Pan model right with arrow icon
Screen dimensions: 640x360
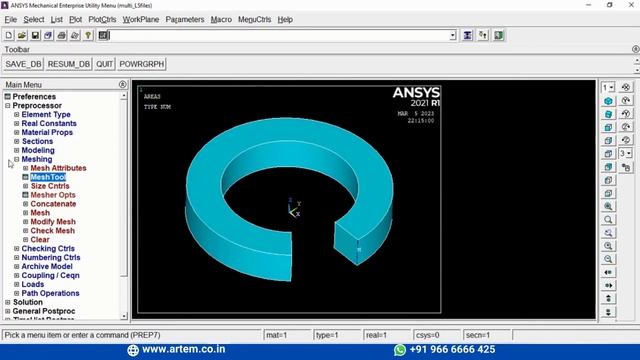608,285
